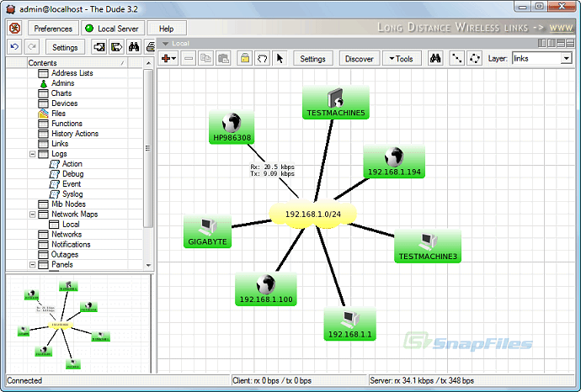581x392 pixels.
Task: Click the HP986308 device node
Action: tap(232, 127)
